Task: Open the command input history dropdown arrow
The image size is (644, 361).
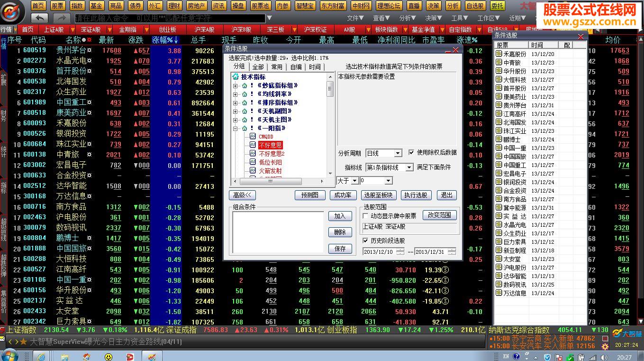Action: tap(269, 19)
